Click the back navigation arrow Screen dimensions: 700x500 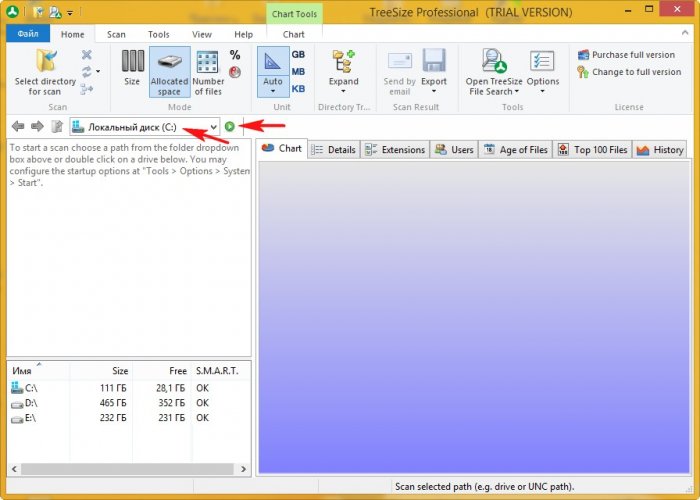pos(18,127)
